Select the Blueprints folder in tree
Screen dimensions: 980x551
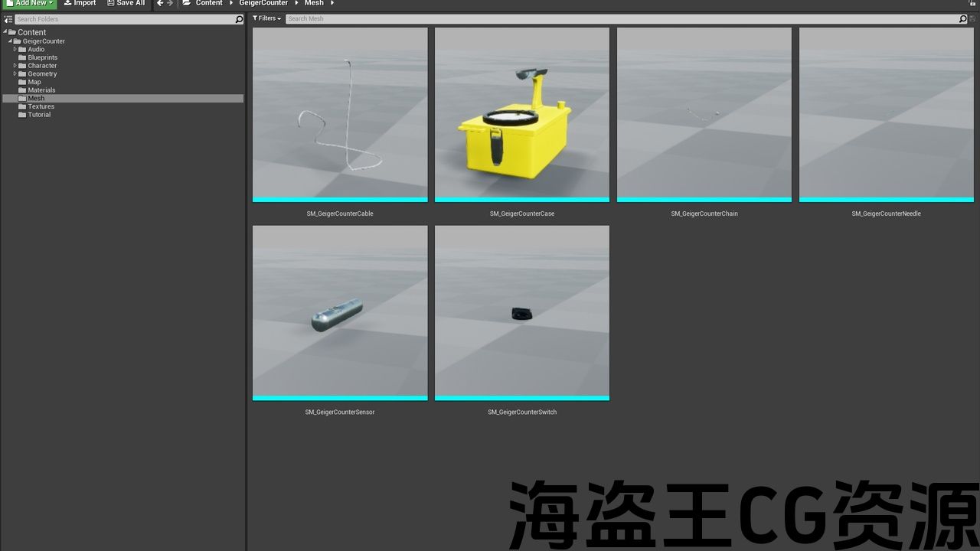(42, 57)
